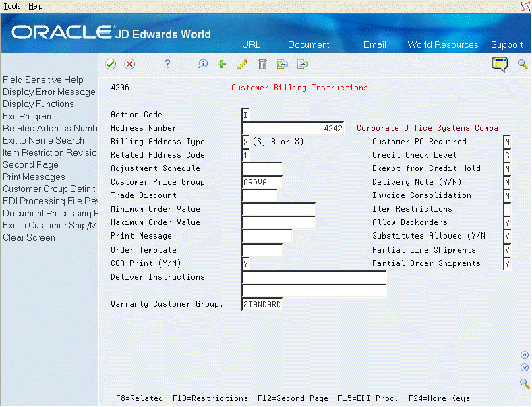The width and height of the screenshot is (532, 407).
Task: Click the first Deliver Instructions line
Action: (314, 278)
